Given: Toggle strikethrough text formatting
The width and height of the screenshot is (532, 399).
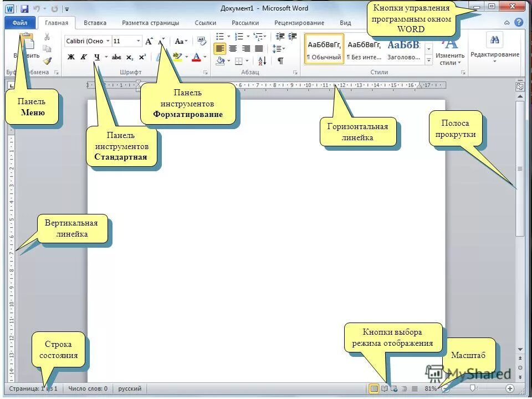Looking at the screenshot, I should point(116,57).
